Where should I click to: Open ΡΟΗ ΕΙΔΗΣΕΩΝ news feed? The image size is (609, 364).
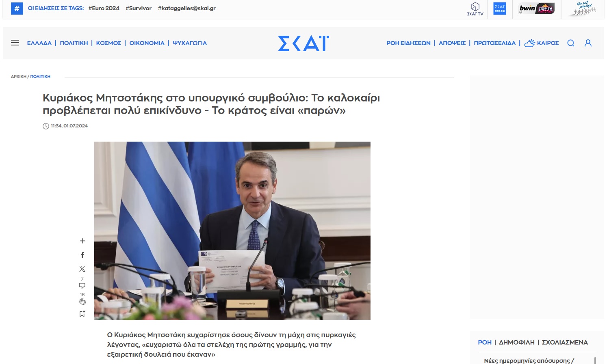(408, 43)
